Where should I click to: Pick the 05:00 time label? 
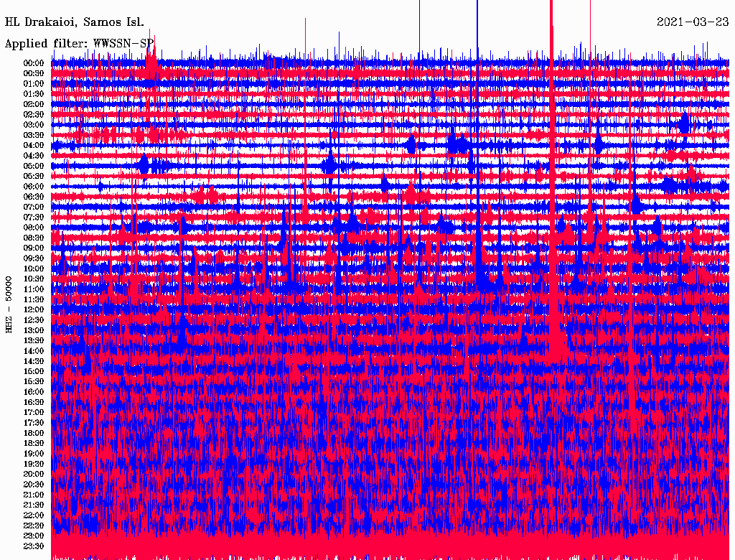(34, 166)
